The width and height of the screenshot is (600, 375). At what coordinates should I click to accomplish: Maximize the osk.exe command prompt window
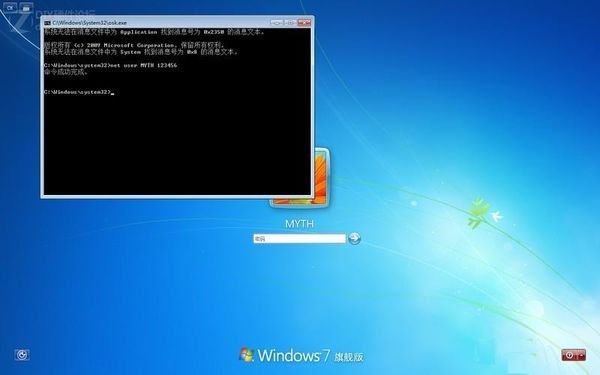[x=290, y=23]
